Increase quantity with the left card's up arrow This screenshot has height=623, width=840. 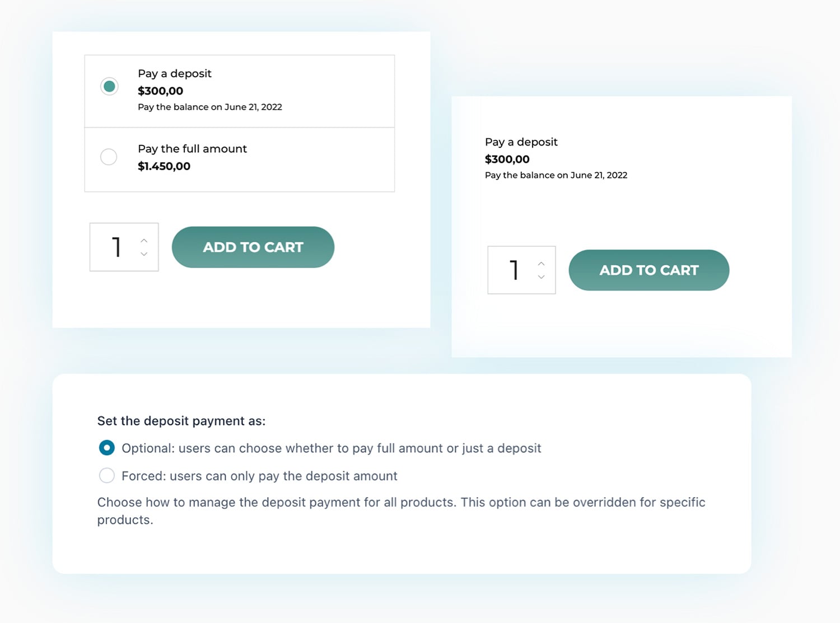[x=144, y=240]
